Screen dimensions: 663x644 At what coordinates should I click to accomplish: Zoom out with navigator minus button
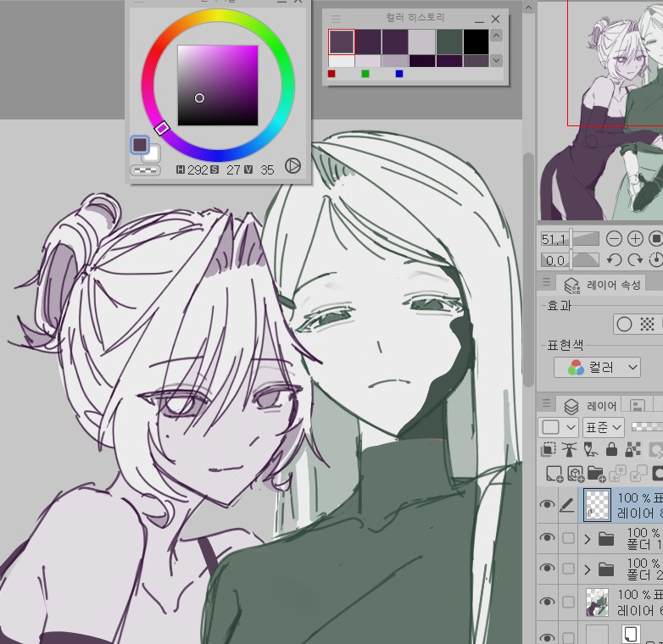pyautogui.click(x=614, y=239)
